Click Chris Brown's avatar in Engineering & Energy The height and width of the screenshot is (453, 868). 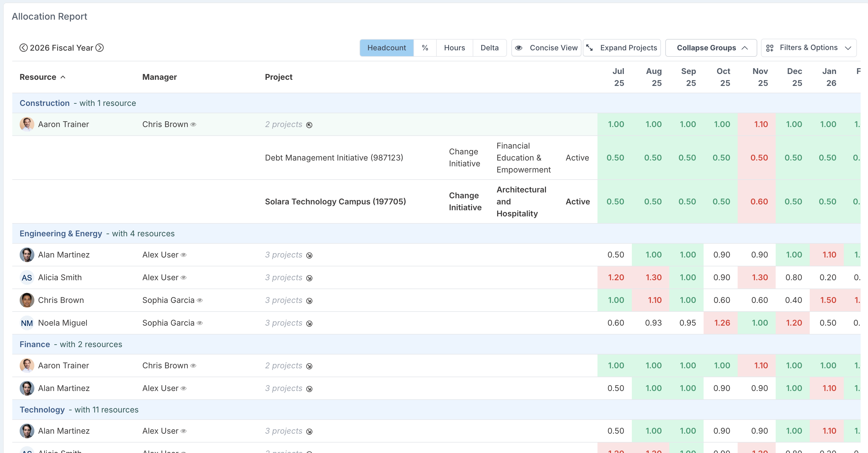pyautogui.click(x=27, y=300)
